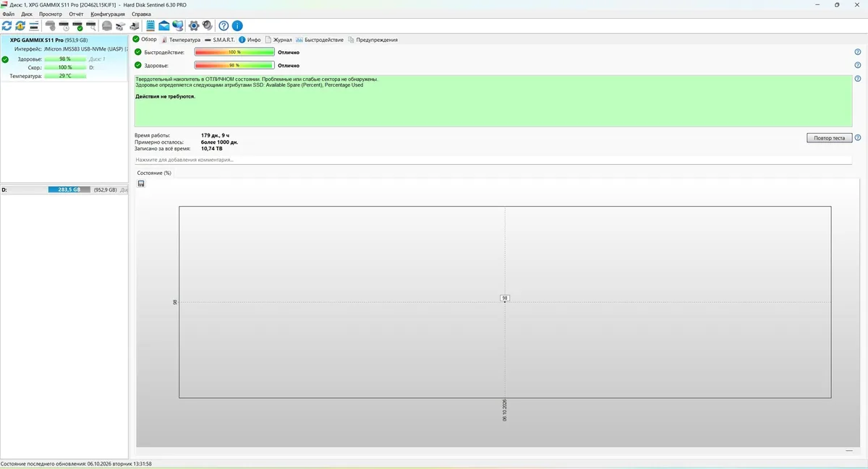Click the Состояние (%) chart tab
The width and height of the screenshot is (868, 469).
[x=154, y=173]
